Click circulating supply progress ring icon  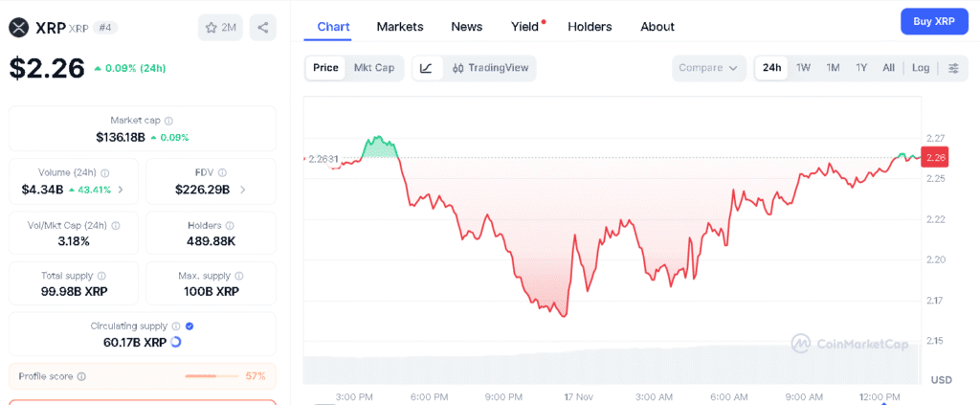(x=176, y=342)
